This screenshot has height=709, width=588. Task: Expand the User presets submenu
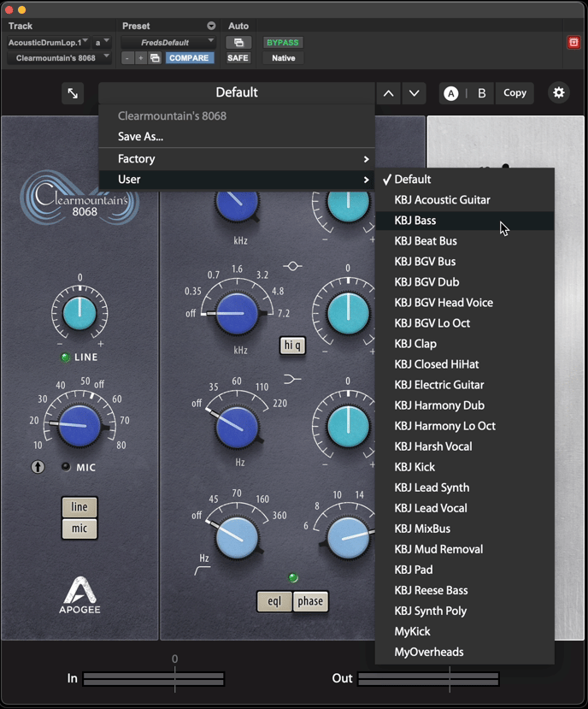click(x=237, y=180)
